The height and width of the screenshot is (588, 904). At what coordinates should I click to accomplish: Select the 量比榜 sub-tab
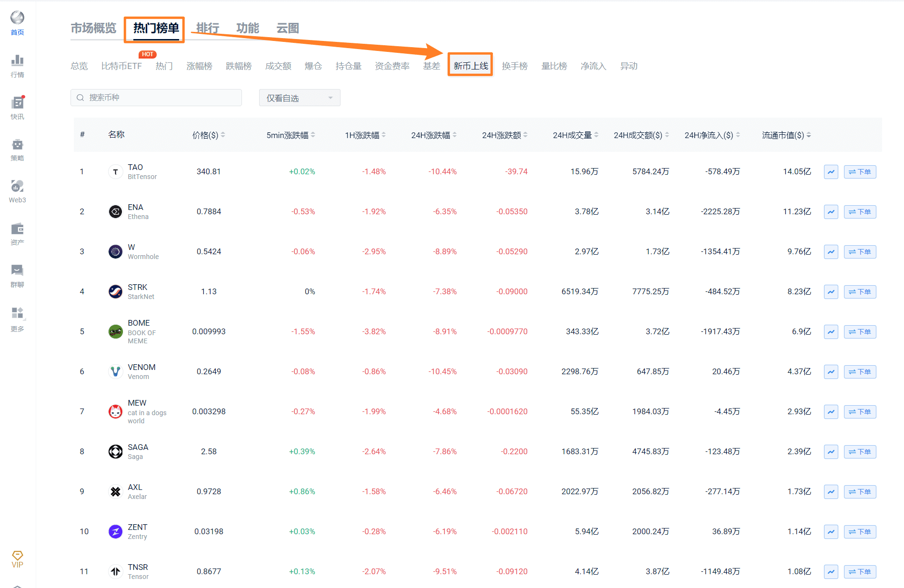pos(554,66)
